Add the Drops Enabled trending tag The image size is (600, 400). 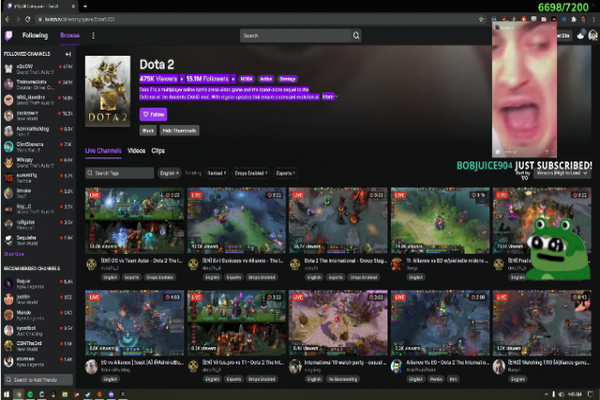pyautogui.click(x=251, y=173)
